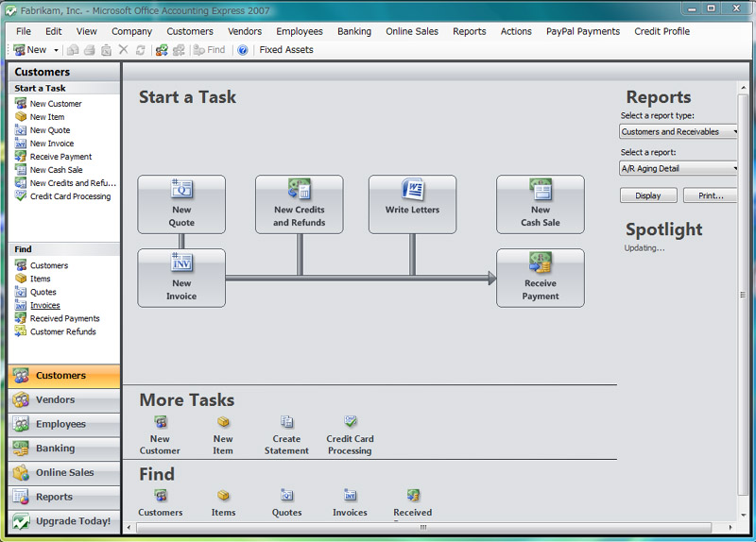Click Create Statement under More Tasks

point(286,435)
